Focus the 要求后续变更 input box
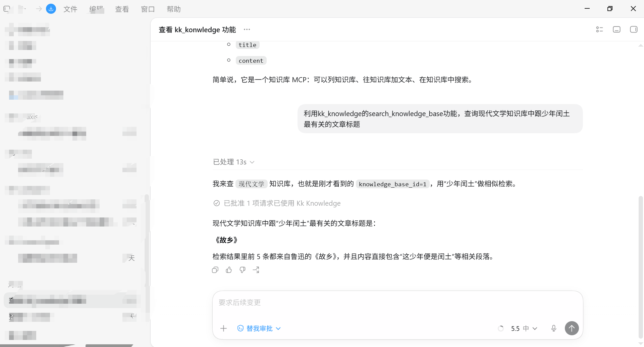 point(397,303)
